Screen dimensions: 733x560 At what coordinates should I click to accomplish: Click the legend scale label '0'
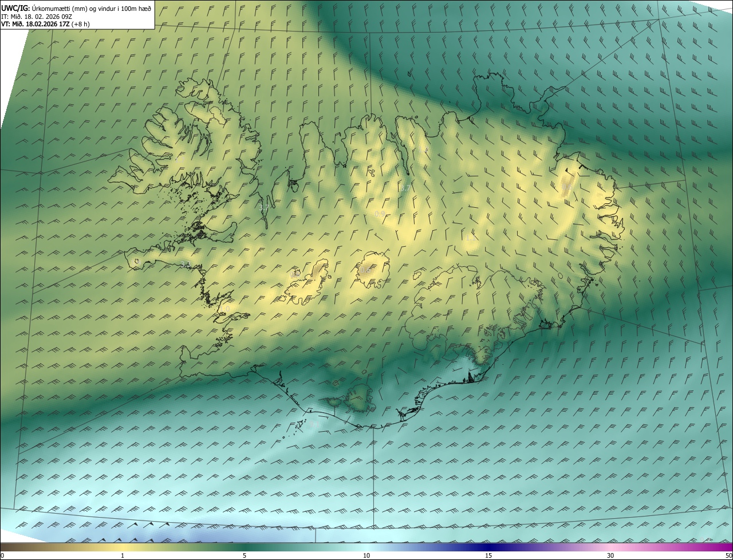point(2,555)
